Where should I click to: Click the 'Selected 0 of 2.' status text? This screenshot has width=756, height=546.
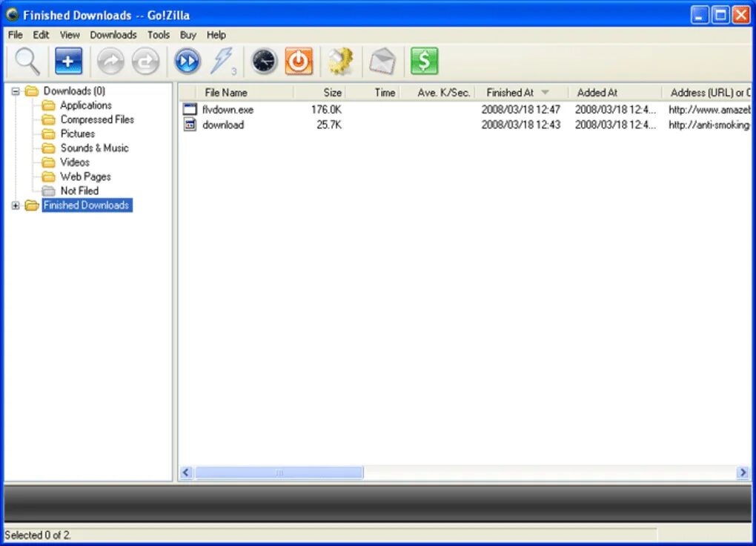tap(38, 535)
